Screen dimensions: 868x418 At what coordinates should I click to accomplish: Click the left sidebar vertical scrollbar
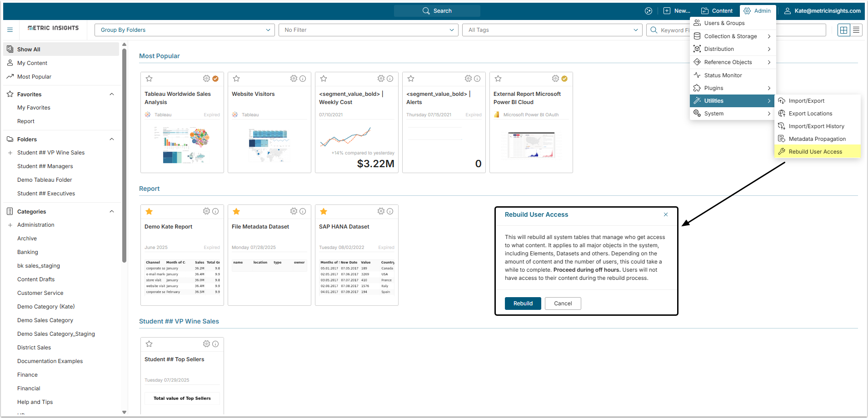(124, 154)
